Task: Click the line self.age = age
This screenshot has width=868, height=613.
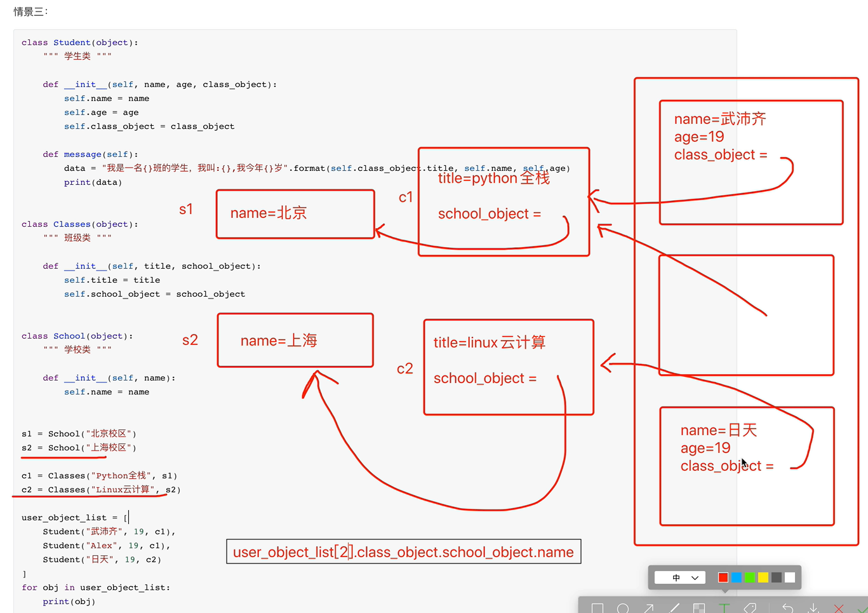Action: [x=101, y=112]
